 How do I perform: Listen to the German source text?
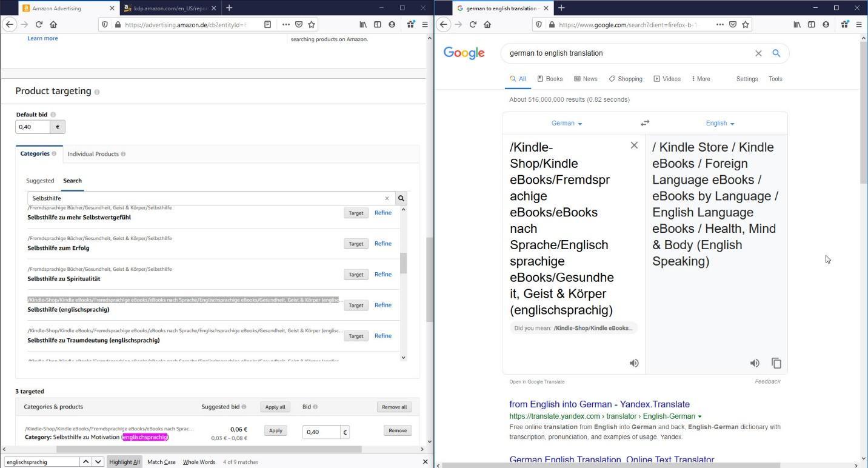click(x=634, y=363)
